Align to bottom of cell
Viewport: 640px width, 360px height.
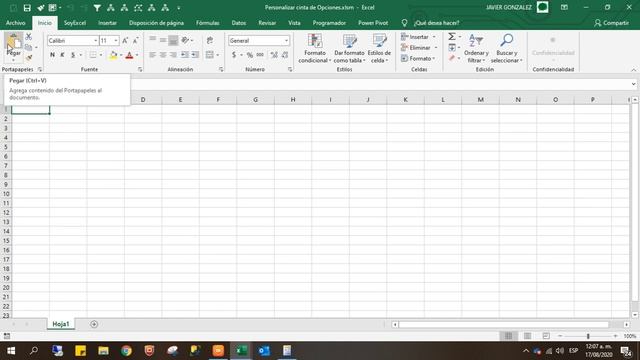tap(173, 40)
